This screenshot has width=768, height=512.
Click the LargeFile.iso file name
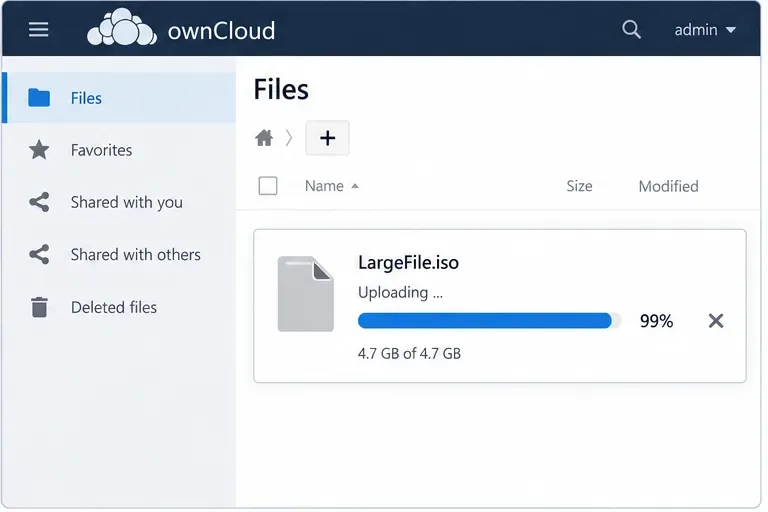[x=408, y=263]
